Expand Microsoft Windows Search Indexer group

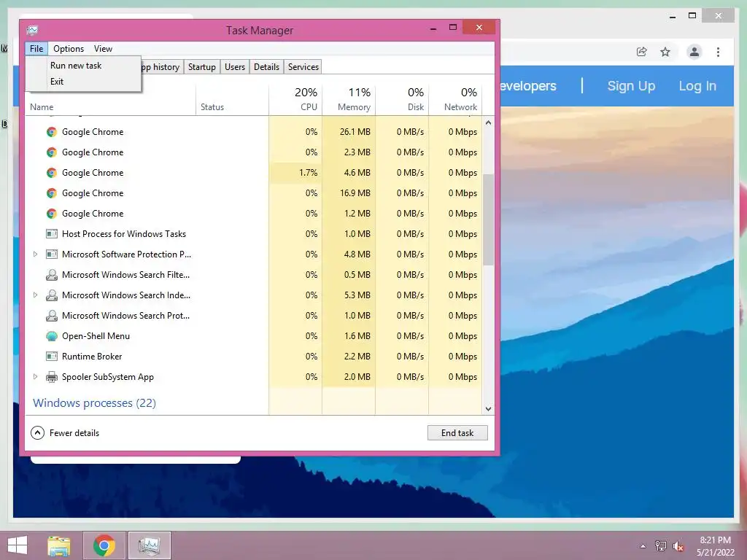click(x=35, y=295)
